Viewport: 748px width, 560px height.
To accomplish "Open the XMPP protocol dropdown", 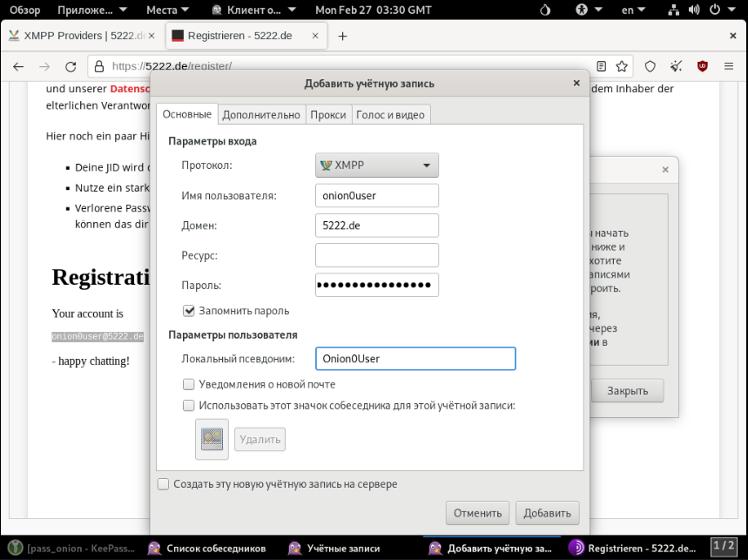I will click(x=376, y=165).
